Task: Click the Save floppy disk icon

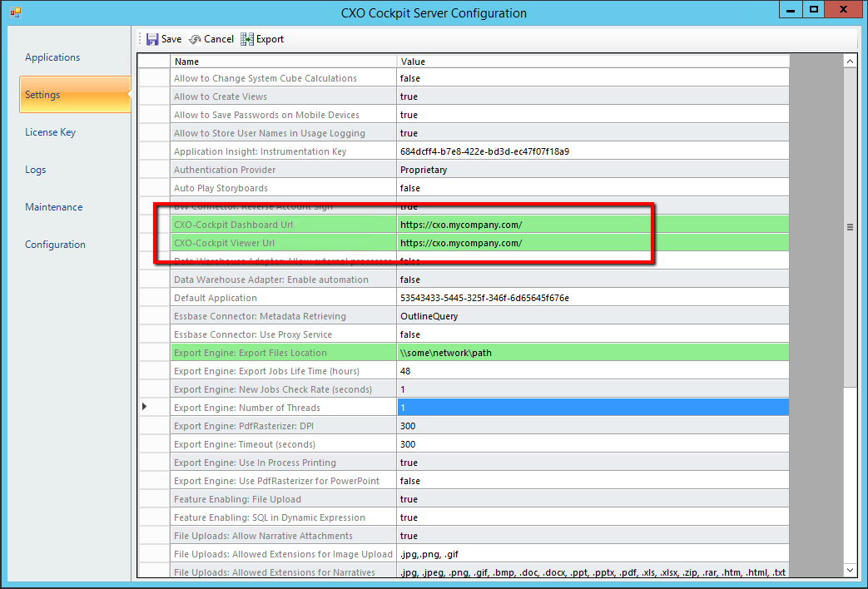Action: (x=152, y=39)
